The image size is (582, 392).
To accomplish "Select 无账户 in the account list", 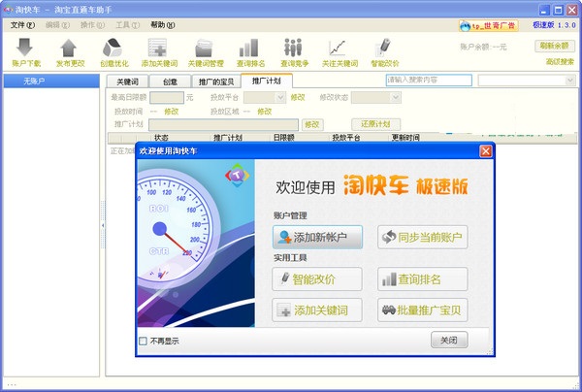I will (x=51, y=81).
